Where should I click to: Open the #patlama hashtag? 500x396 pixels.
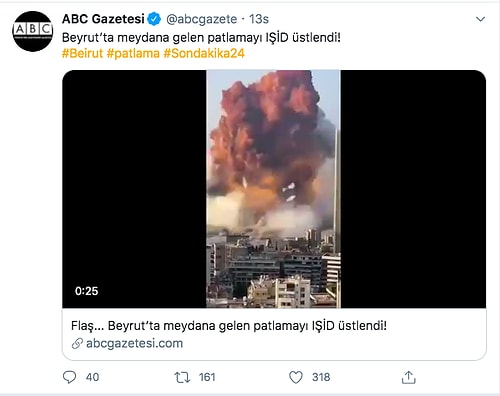[133, 53]
